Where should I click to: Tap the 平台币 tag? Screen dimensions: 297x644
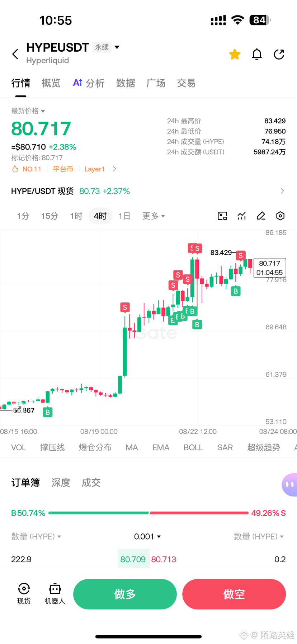63,169
